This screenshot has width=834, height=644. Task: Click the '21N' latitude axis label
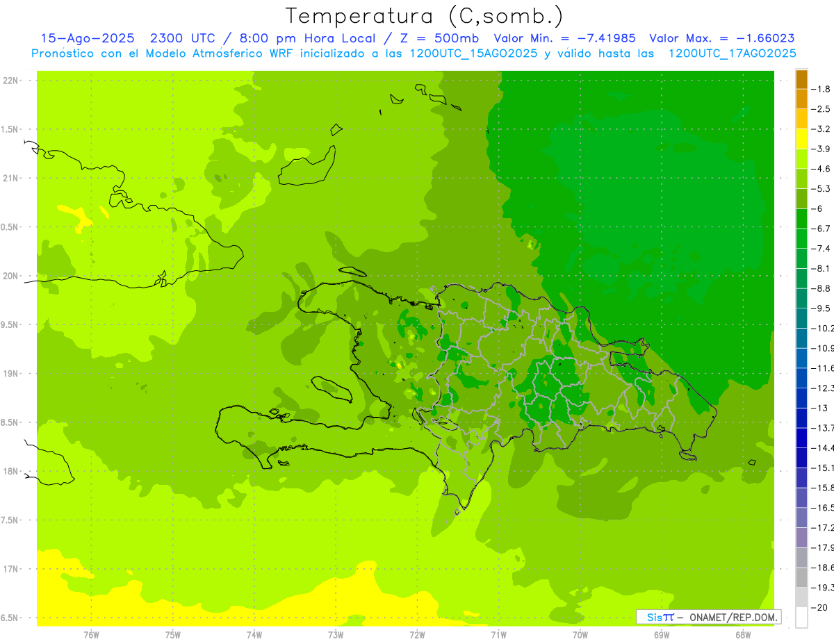(10, 179)
